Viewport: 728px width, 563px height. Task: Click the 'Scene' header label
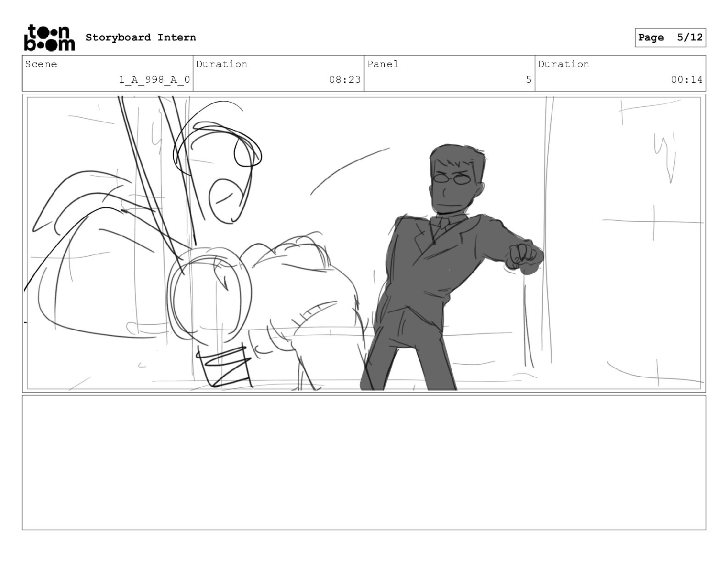click(41, 64)
